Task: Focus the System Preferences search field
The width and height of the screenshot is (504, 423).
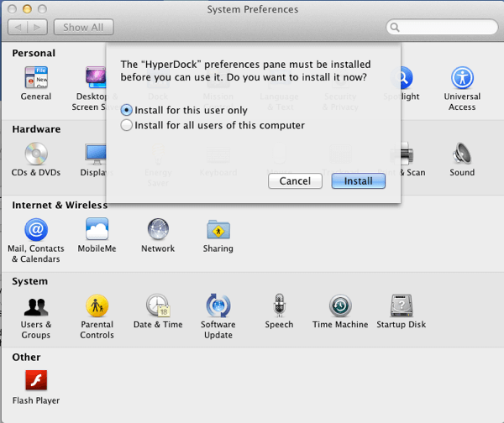Action: 442,28
